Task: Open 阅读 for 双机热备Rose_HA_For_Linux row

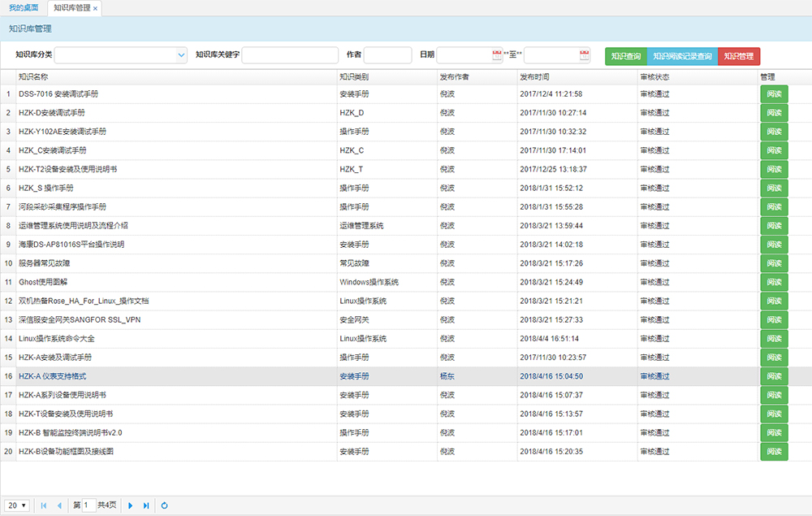Action: (774, 301)
